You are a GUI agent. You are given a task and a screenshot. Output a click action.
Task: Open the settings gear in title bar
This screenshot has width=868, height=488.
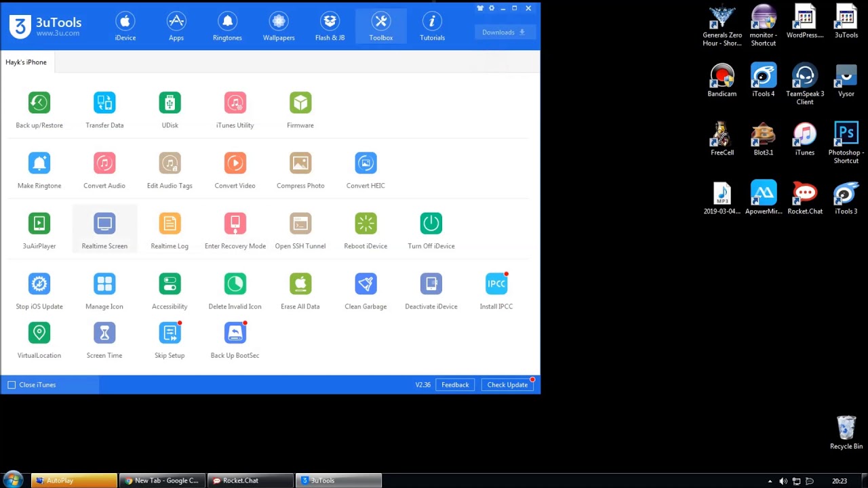492,8
